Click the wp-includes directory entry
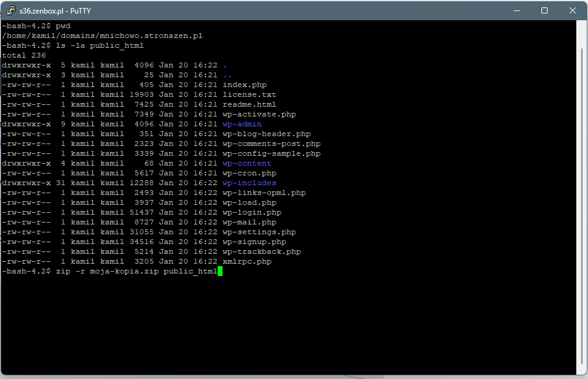 pos(250,183)
